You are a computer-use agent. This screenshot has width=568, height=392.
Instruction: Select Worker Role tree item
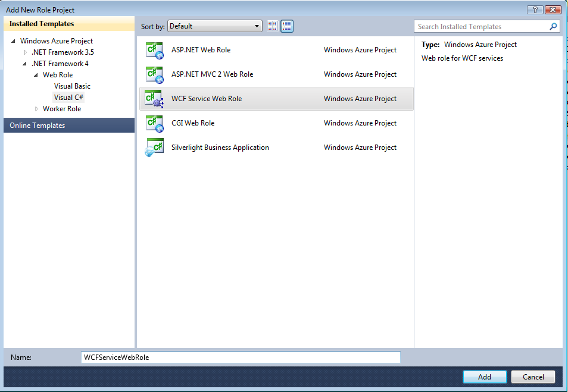pos(62,109)
